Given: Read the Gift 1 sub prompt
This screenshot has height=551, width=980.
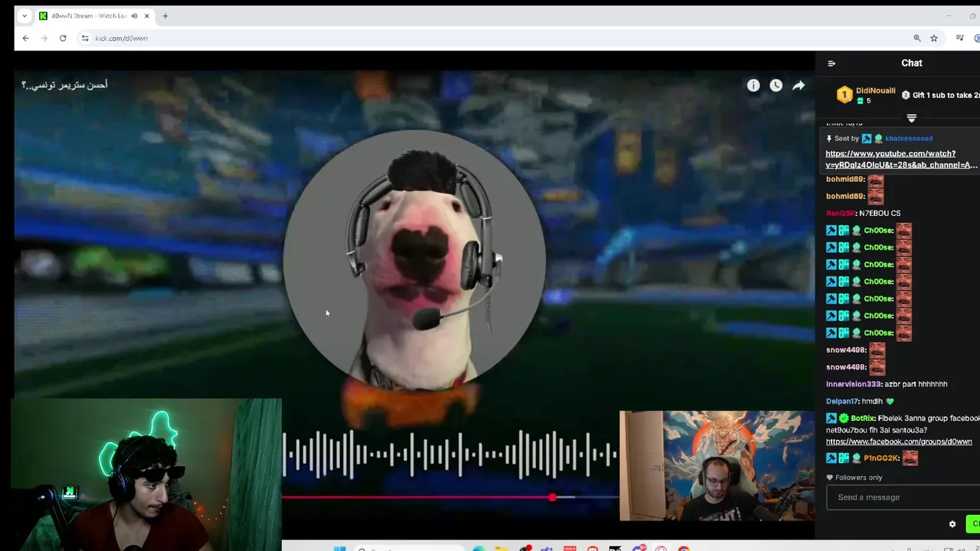Looking at the screenshot, I should pyautogui.click(x=946, y=95).
